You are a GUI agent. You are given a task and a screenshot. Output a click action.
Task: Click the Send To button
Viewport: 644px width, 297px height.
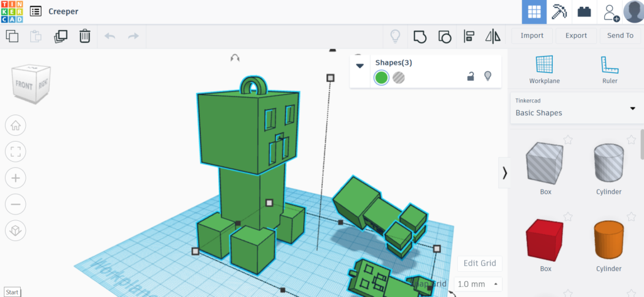(x=620, y=36)
